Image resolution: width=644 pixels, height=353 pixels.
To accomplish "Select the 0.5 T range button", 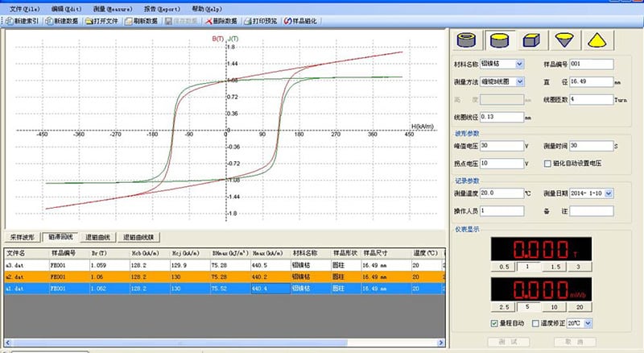I will 504,267.
